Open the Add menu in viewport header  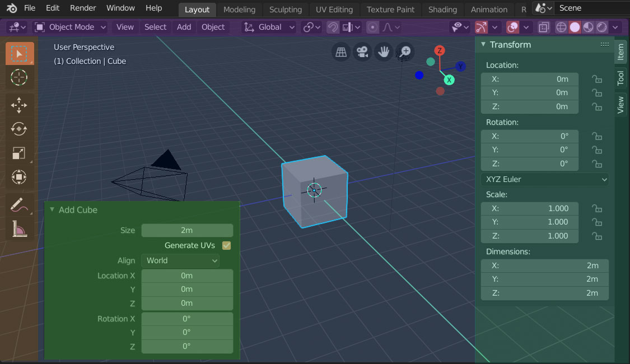point(184,27)
